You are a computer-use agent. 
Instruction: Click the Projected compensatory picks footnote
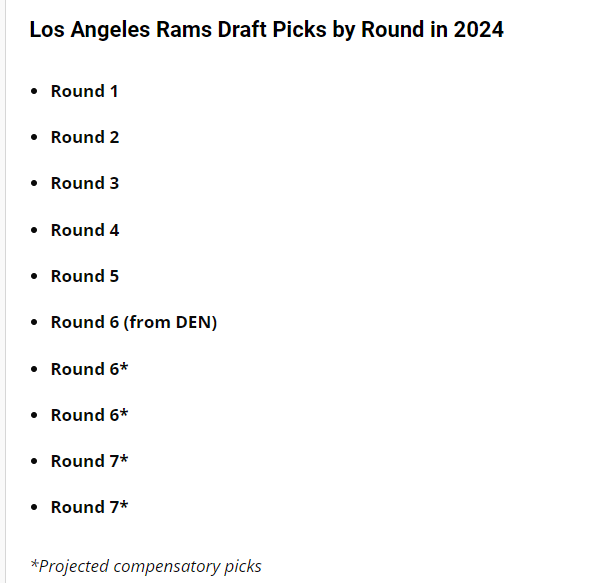click(x=146, y=567)
